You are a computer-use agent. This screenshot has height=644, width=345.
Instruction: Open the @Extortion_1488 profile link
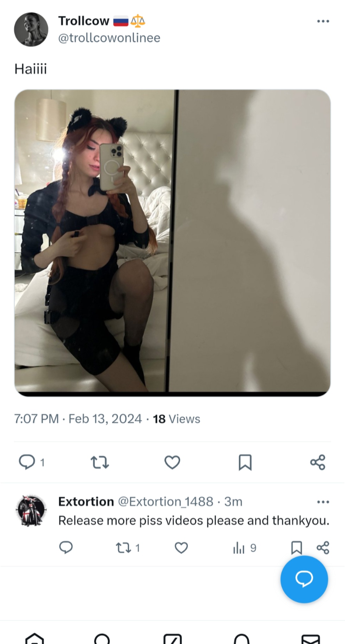coord(165,502)
